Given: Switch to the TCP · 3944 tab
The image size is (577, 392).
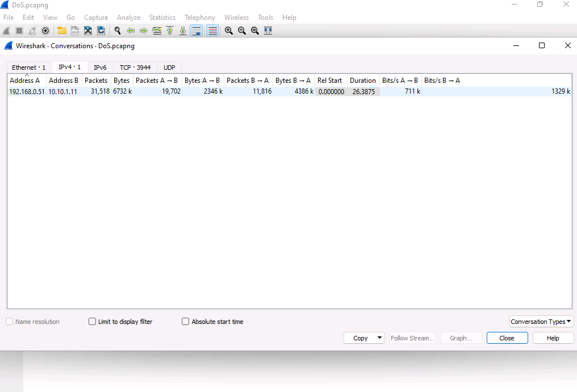Looking at the screenshot, I should 135,68.
